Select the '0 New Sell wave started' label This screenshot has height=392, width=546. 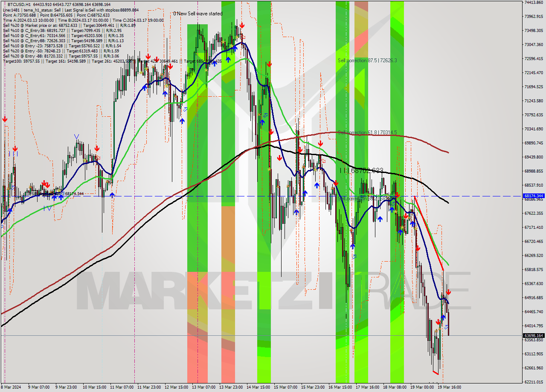click(197, 14)
